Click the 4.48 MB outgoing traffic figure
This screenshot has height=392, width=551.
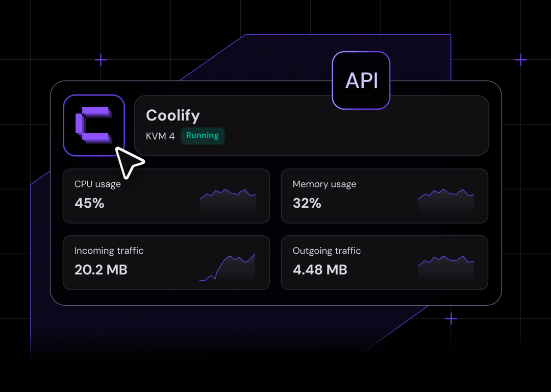[x=320, y=270]
